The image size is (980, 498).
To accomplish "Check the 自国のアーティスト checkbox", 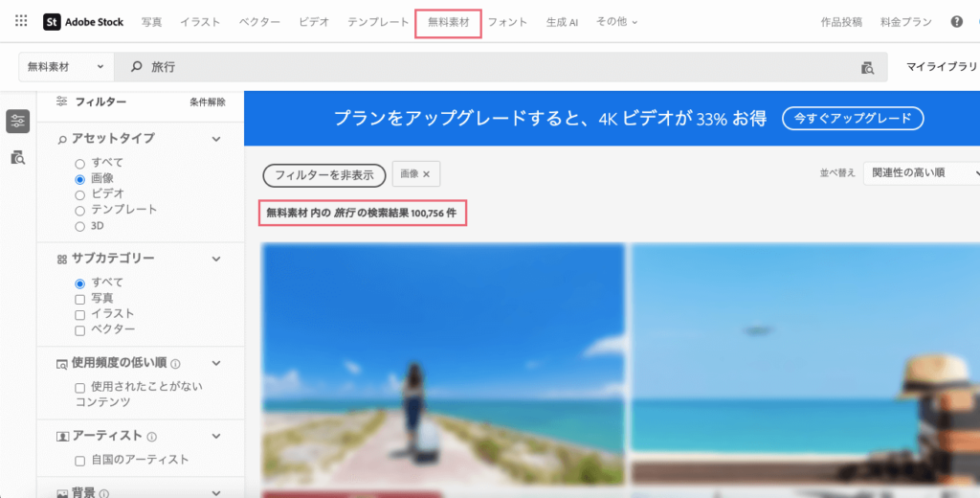I will pyautogui.click(x=80, y=461).
